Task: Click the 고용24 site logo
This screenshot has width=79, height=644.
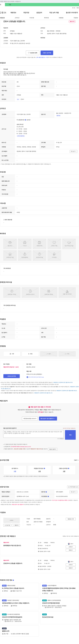Action: 3,13
